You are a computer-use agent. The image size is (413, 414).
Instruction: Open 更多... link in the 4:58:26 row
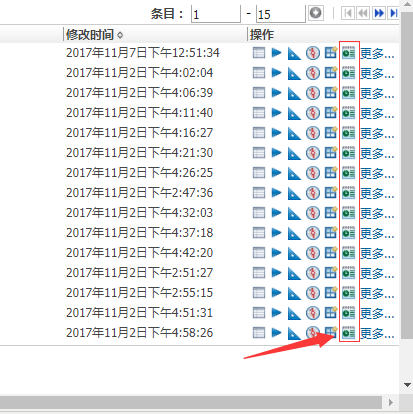tap(377, 333)
